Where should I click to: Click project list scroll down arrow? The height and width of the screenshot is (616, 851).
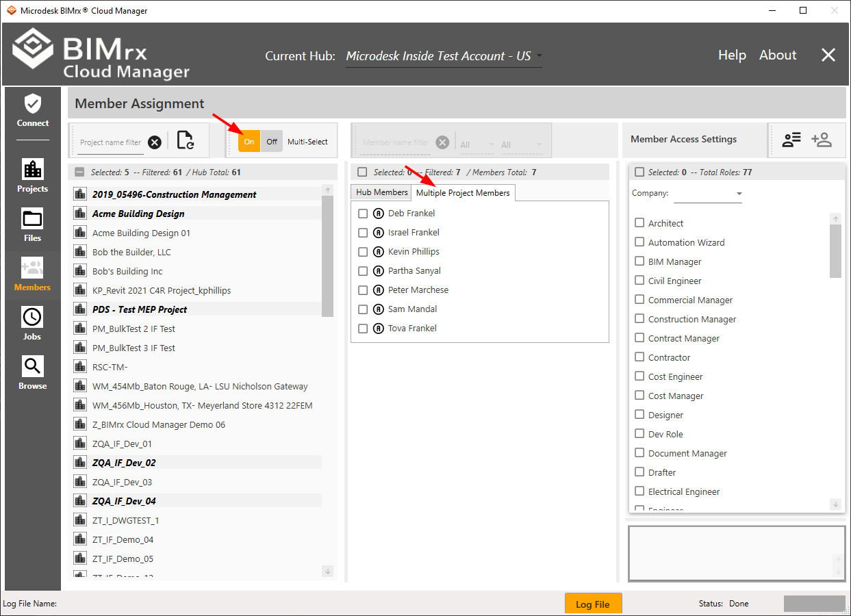327,571
